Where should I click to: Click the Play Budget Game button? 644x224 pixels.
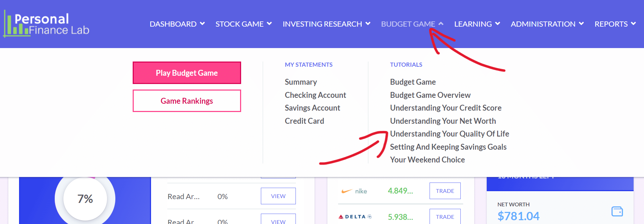point(187,73)
